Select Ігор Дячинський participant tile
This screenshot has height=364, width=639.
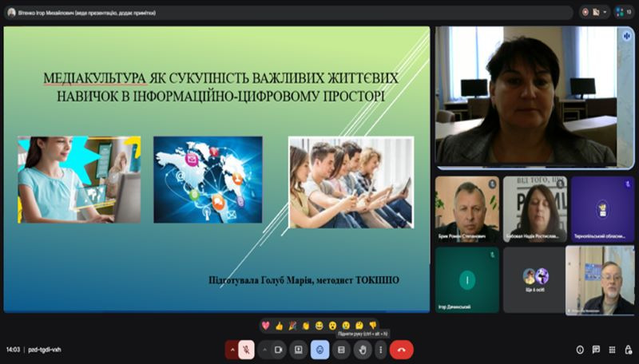pos(467,280)
